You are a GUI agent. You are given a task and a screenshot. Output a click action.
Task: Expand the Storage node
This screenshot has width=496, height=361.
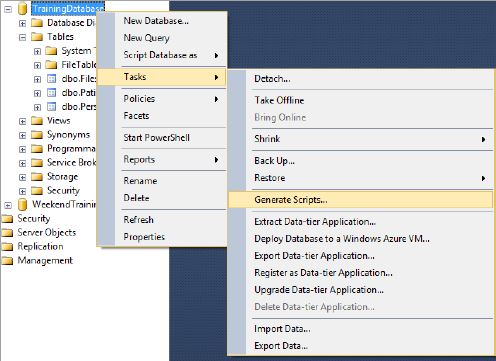point(22,177)
